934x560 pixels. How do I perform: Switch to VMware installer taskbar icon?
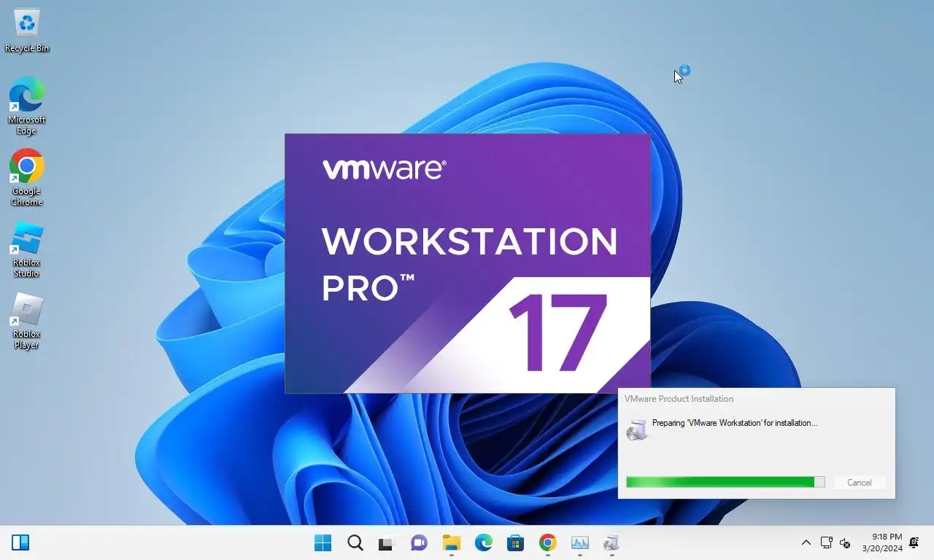pyautogui.click(x=611, y=542)
